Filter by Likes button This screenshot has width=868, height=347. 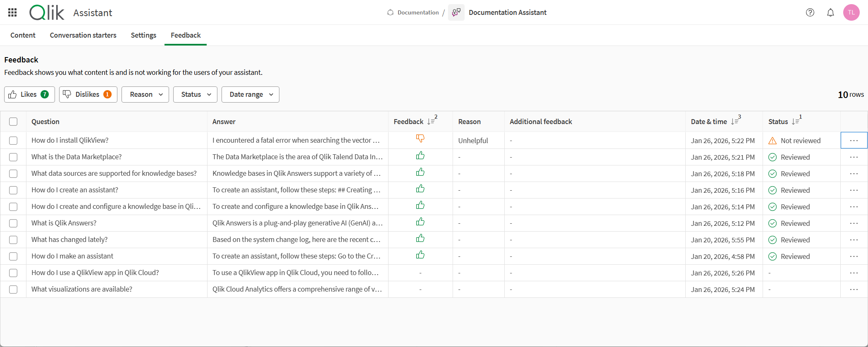click(x=29, y=94)
